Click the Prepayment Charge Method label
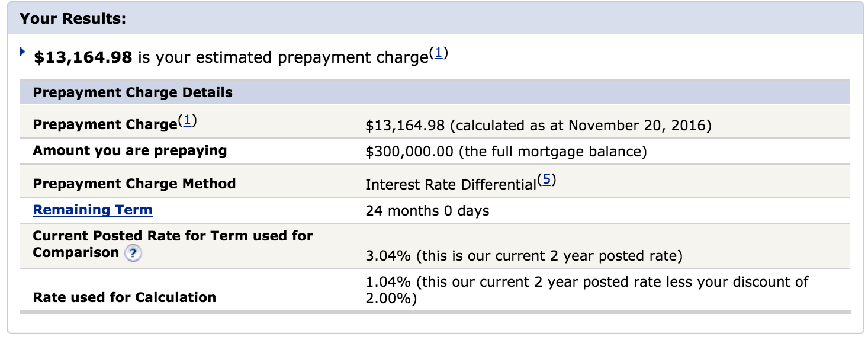 [x=134, y=184]
